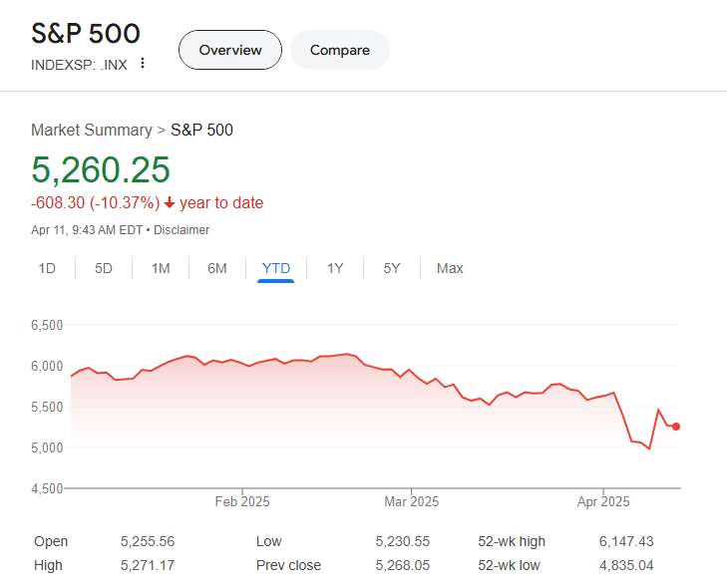727x588 pixels.
Task: Switch to the 5D time range
Action: (104, 268)
